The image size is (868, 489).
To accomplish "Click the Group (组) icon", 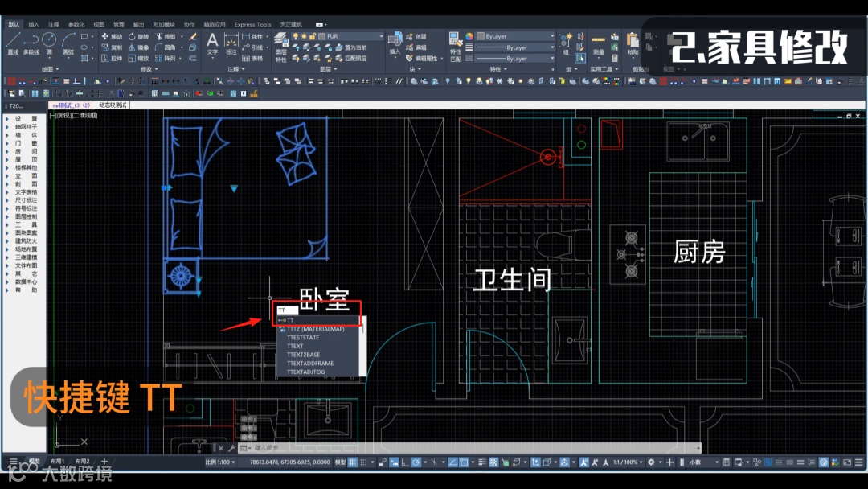I will pyautogui.click(x=565, y=43).
